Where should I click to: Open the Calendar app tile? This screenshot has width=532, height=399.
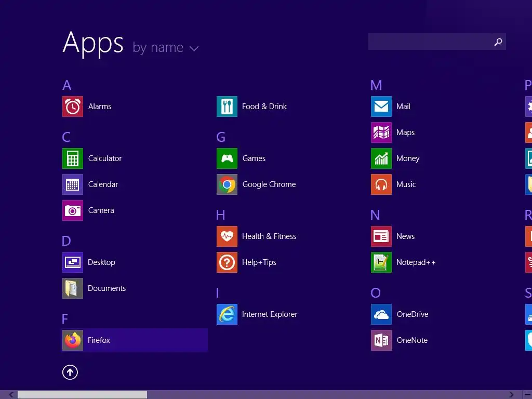[x=73, y=184]
